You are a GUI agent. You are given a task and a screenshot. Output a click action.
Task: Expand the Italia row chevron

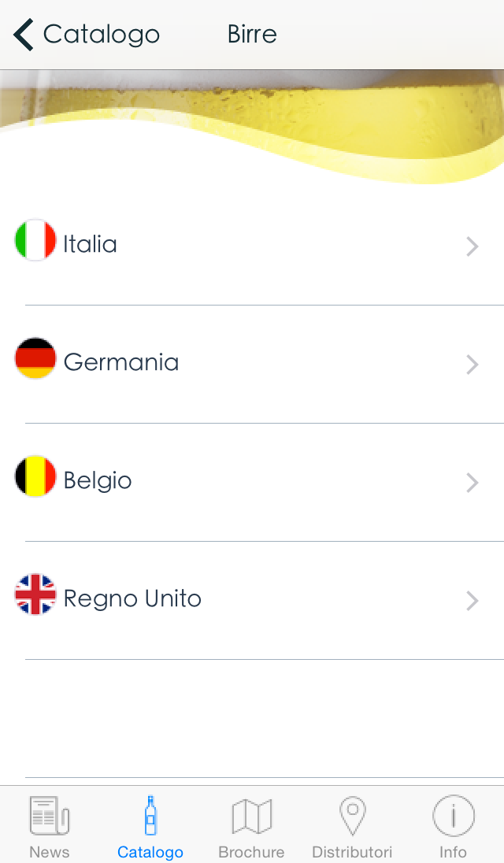[x=472, y=246]
